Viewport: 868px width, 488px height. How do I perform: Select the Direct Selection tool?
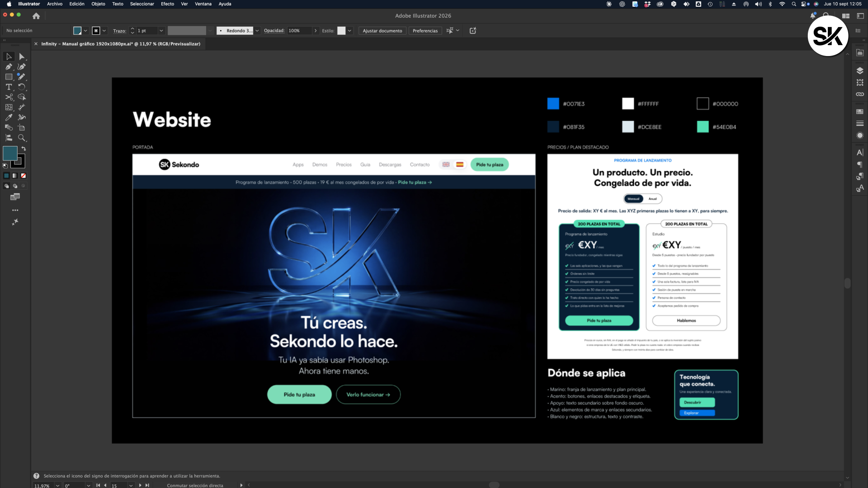pyautogui.click(x=22, y=56)
